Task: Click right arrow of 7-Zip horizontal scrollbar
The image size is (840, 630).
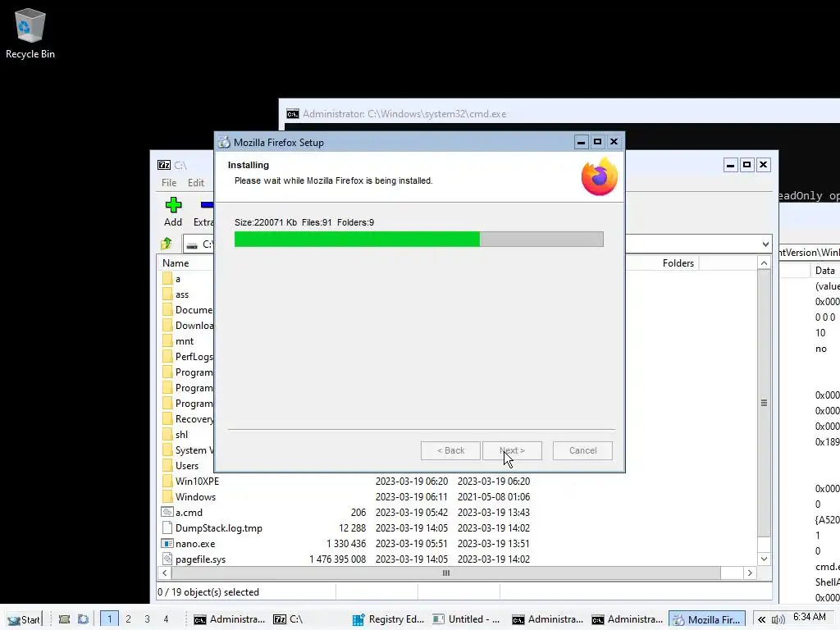Action: tap(750, 573)
